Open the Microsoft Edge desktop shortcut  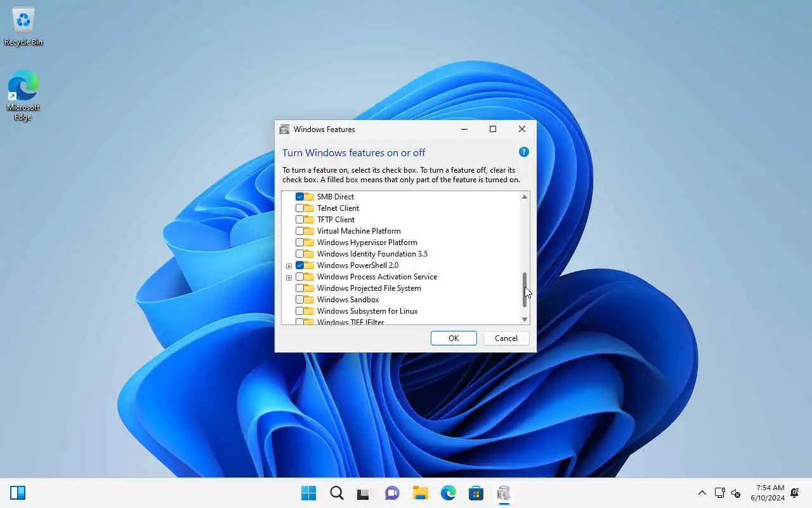tap(23, 95)
